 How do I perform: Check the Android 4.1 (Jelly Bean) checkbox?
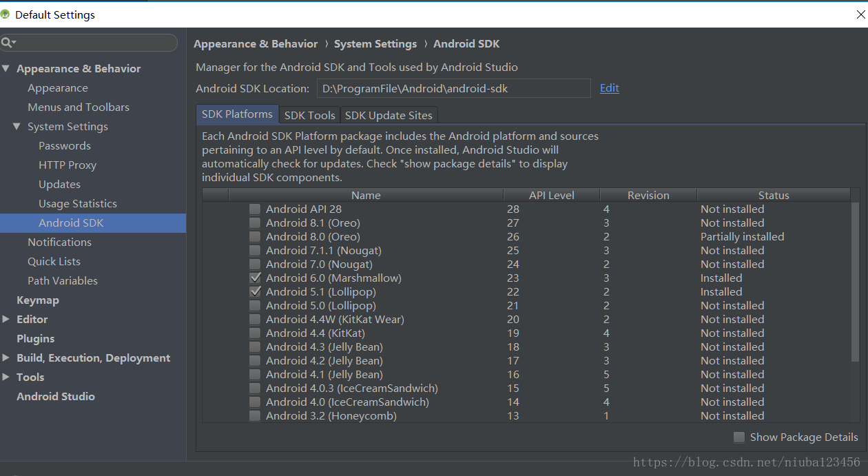[x=255, y=374]
